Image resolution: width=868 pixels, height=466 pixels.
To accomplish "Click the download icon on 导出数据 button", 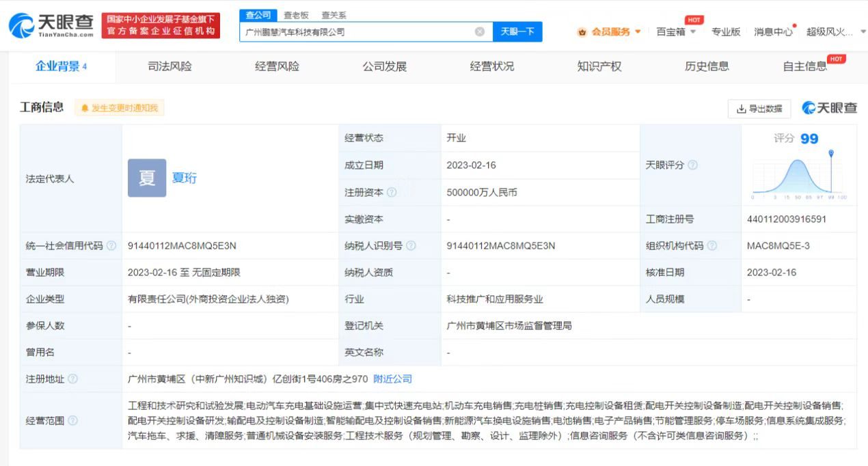I will click(x=740, y=109).
